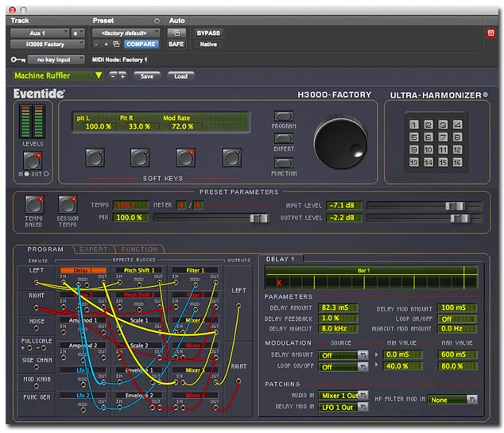Toggle the PROGRAM hardware button
The width and height of the screenshot is (504, 433).
pyautogui.click(x=284, y=116)
